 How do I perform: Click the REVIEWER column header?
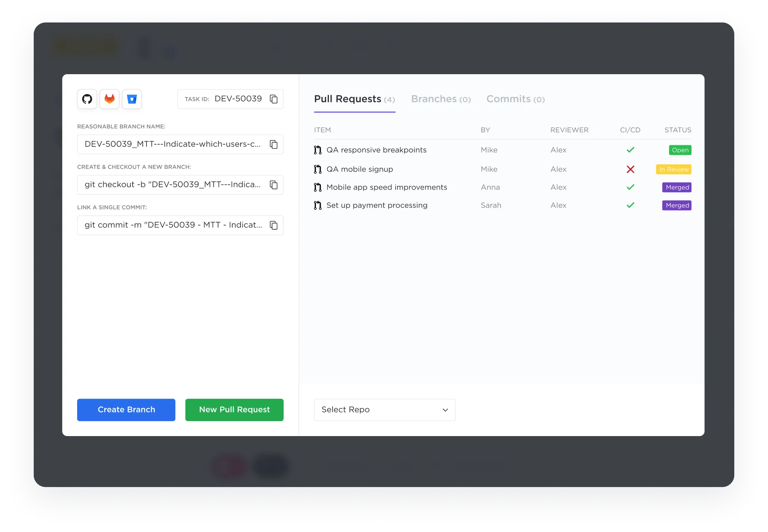[569, 130]
